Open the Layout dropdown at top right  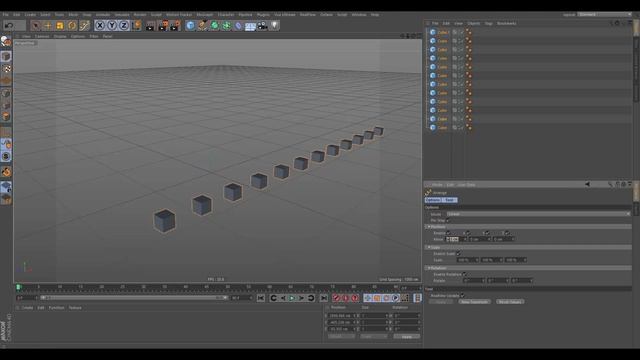pos(604,15)
